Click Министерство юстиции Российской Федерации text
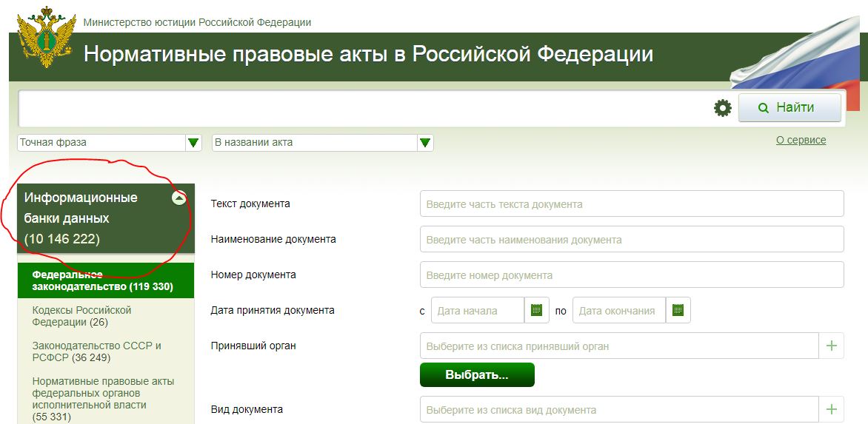 point(197,23)
